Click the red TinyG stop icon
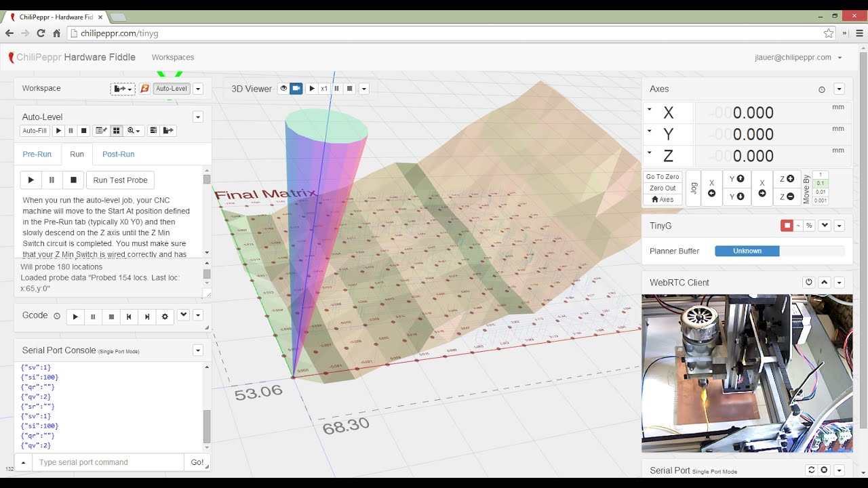 pos(787,226)
